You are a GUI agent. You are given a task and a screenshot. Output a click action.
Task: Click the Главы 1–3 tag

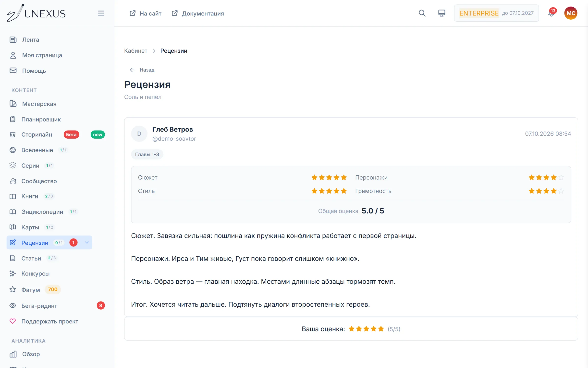pos(147,154)
